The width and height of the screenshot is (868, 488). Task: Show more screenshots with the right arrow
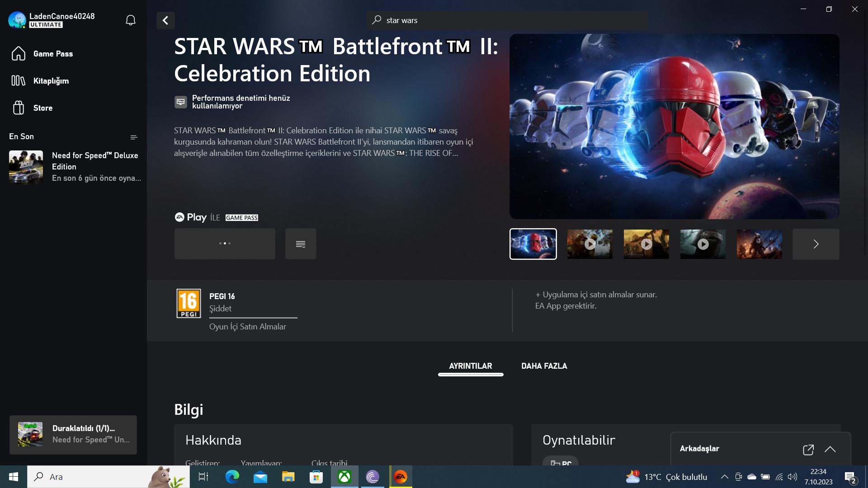816,244
